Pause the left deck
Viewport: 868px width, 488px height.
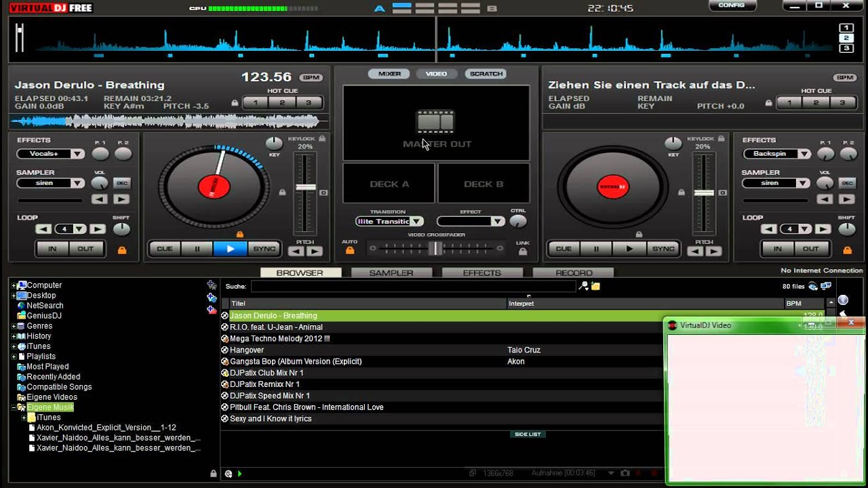pos(197,249)
